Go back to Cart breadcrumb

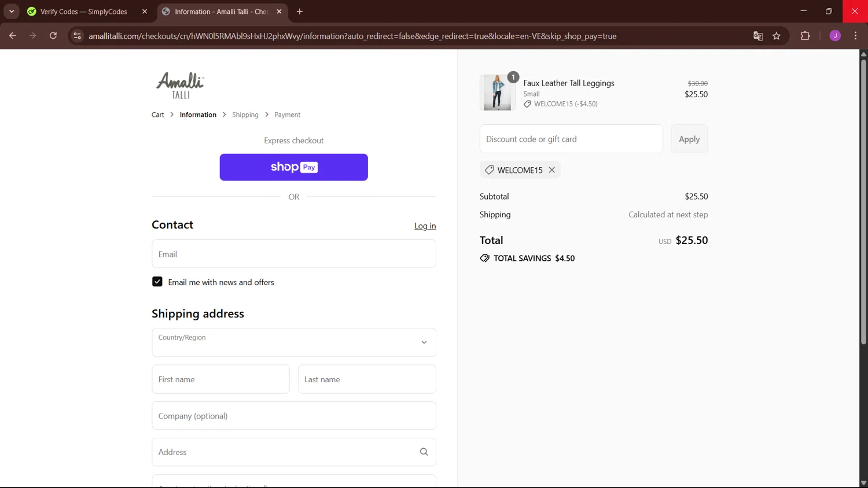pos(158,114)
